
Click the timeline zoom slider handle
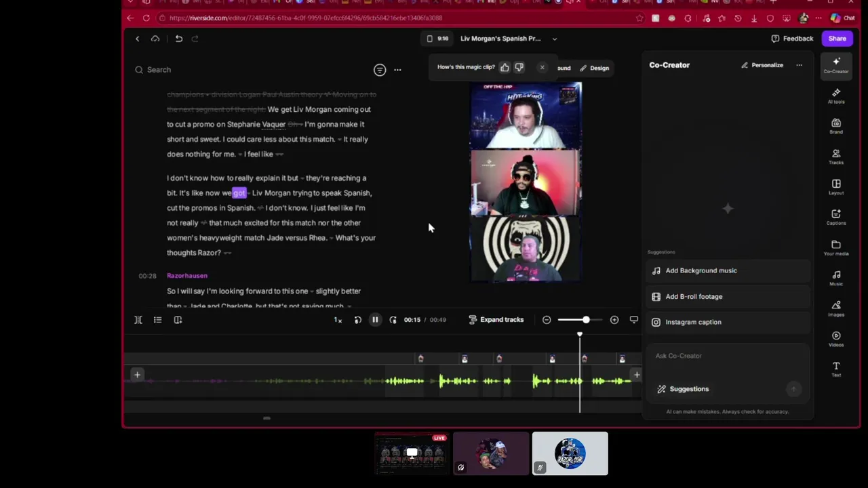586,320
